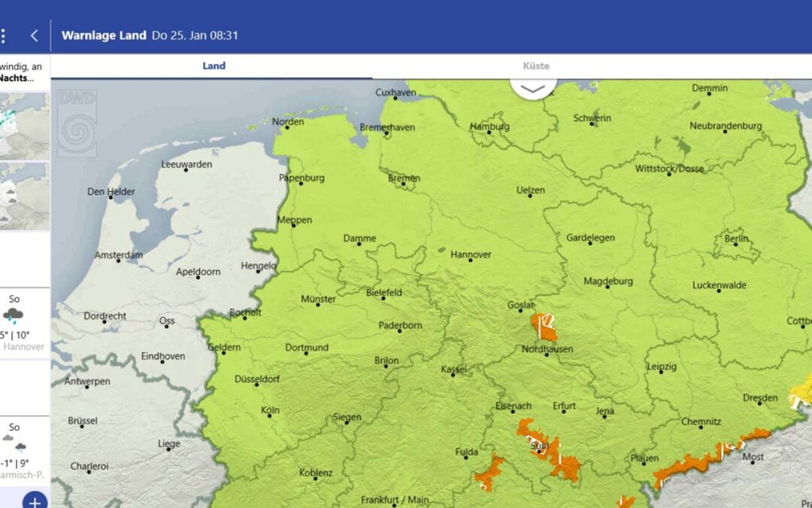
Task: Click the rain cloud icon for Hannover
Action: tap(14, 316)
